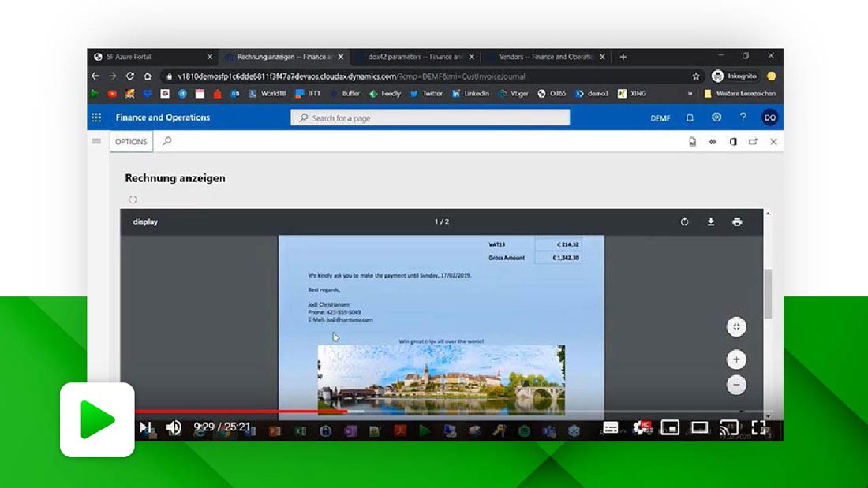Screen dimensions: 868x488
Task: Print the invoice PDF
Action: pyautogui.click(x=737, y=222)
